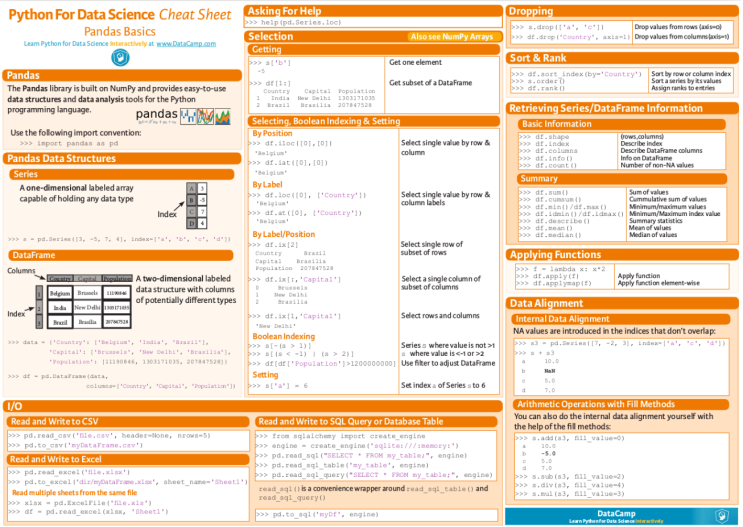Click the s['b'] code line
Image resolution: width=743 pixels, height=527 pixels.
coord(270,63)
